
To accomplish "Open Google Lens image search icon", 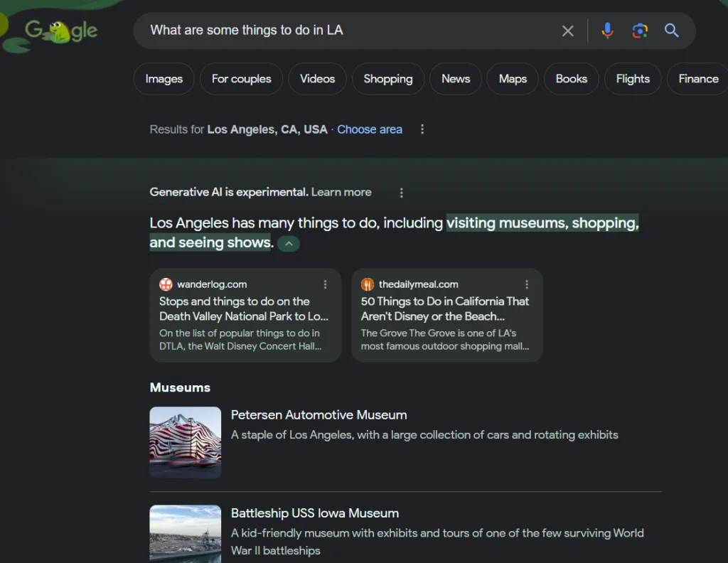I will click(640, 31).
